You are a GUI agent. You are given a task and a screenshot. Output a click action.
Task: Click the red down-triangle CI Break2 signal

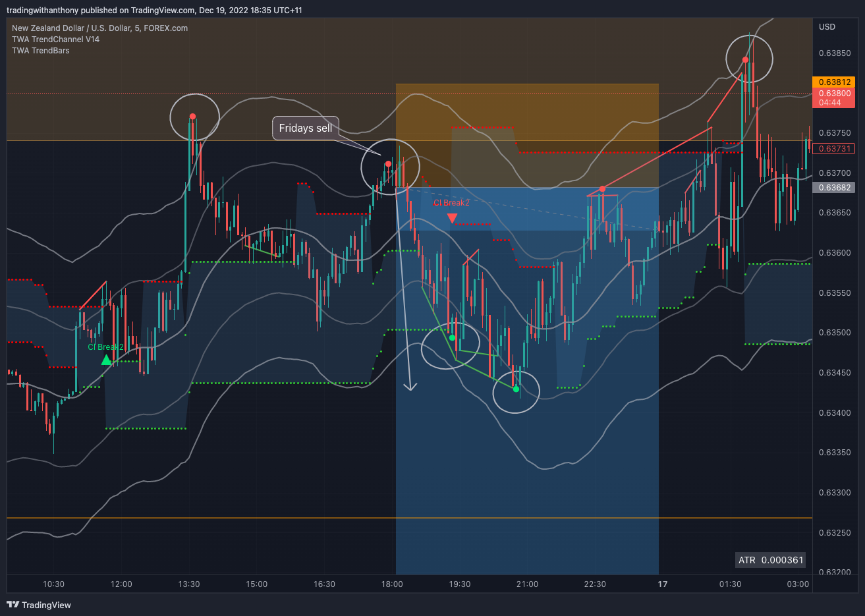tap(452, 218)
